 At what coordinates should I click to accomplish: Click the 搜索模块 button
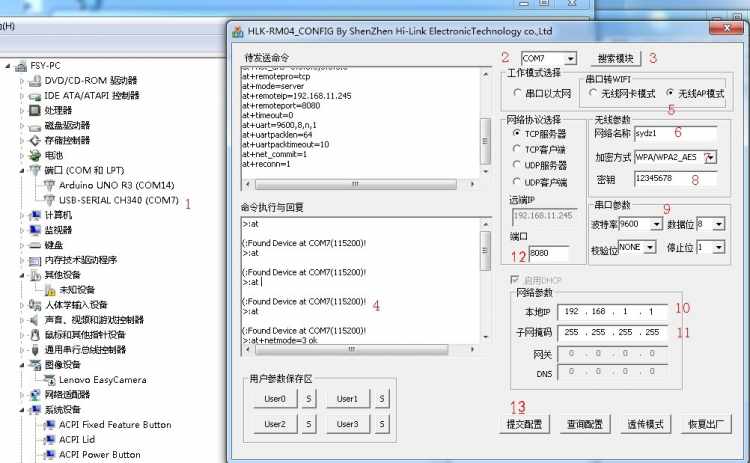pos(616,58)
